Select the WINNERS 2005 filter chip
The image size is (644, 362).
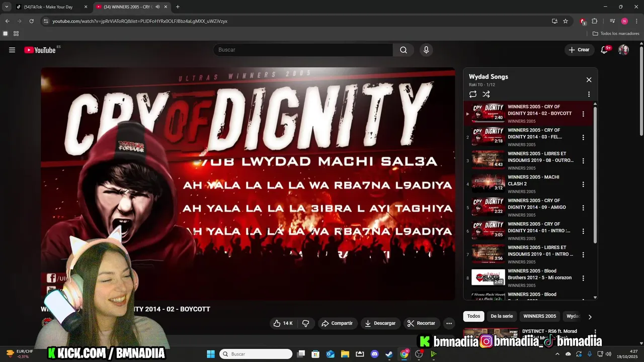coord(539,316)
